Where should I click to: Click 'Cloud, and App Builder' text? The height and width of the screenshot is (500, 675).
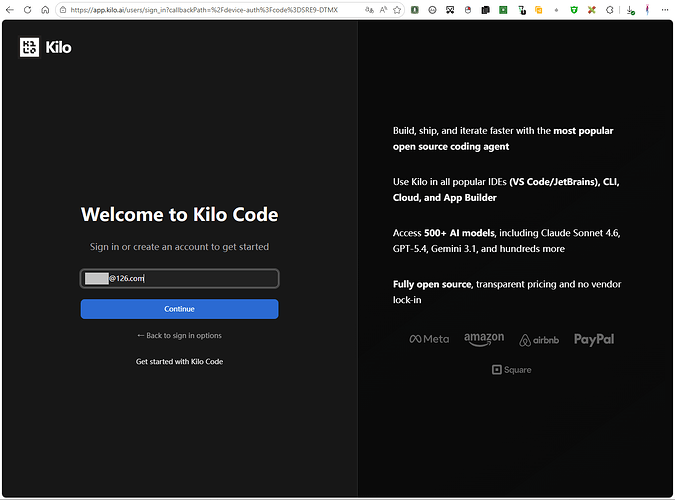point(445,198)
